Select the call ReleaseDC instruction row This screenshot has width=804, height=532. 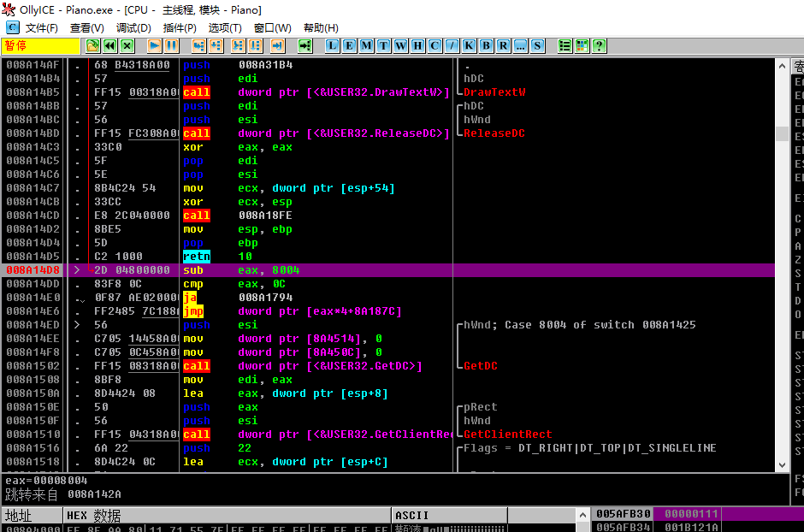coord(388,133)
